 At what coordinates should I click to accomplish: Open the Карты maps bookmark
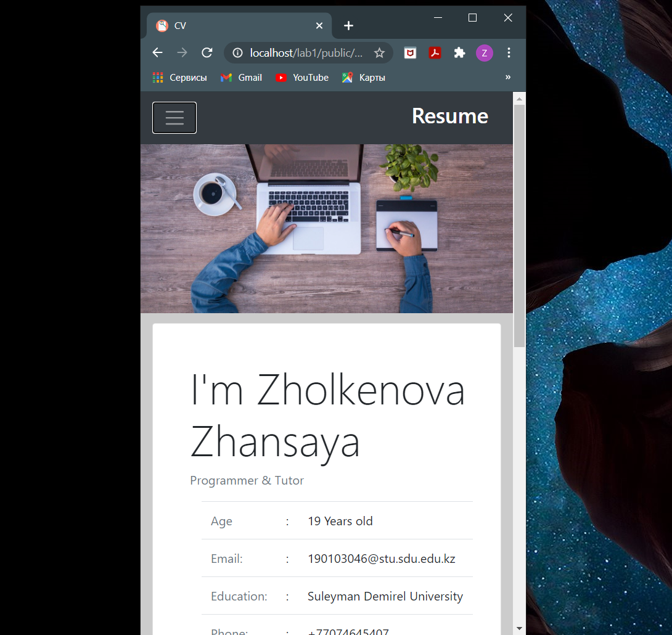[x=364, y=78]
